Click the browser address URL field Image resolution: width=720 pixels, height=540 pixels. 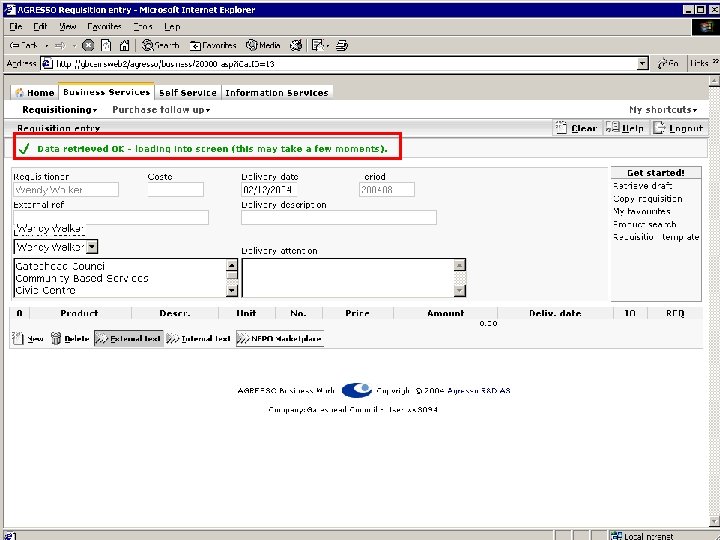pyautogui.click(x=339, y=63)
